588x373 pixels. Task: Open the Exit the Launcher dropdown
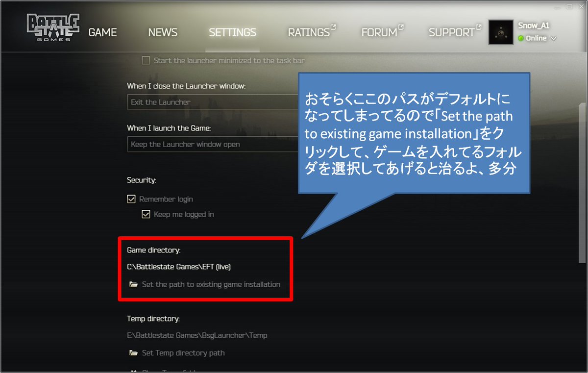tap(213, 102)
